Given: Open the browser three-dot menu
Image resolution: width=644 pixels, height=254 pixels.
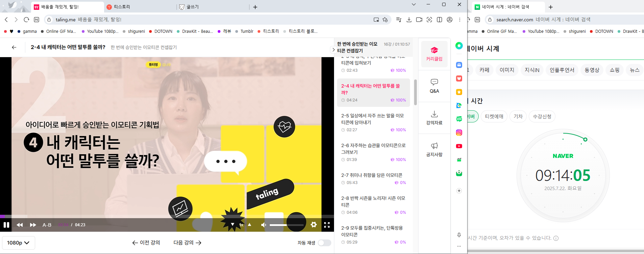Looking at the screenshot, I should coord(460,20).
